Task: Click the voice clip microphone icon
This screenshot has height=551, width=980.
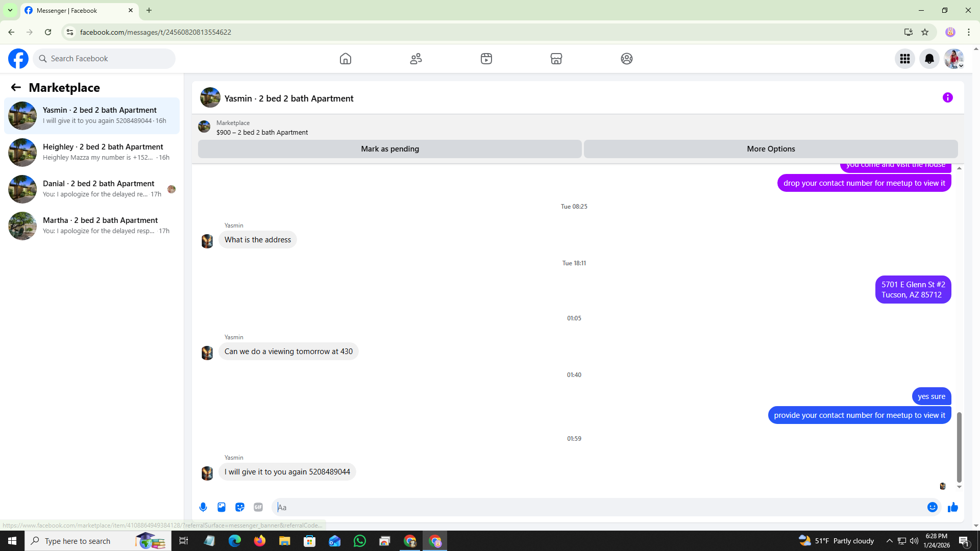Action: click(x=203, y=507)
